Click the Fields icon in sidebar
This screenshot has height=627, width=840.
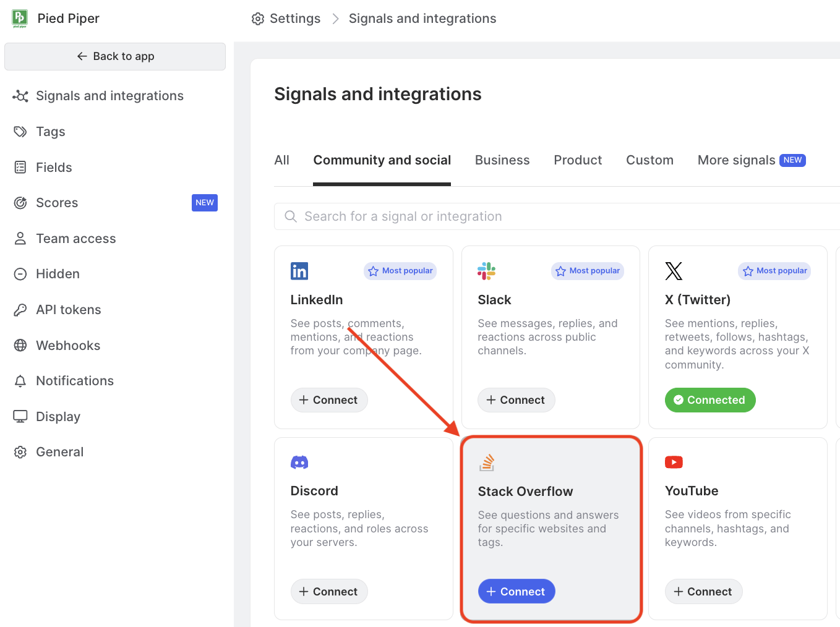click(x=20, y=168)
